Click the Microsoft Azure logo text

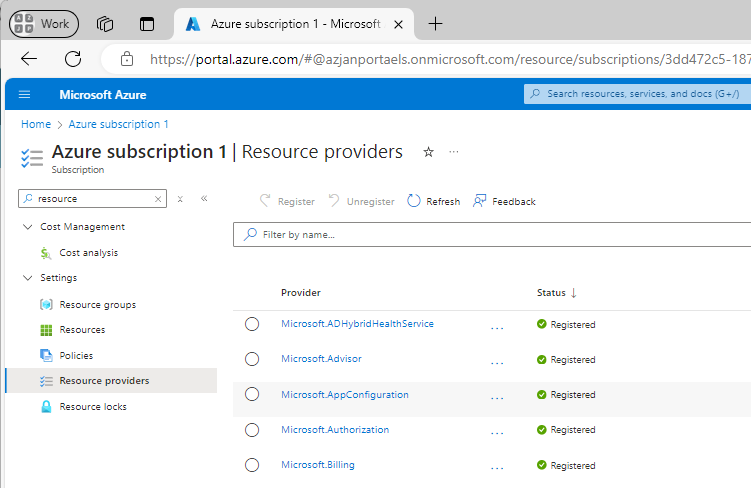click(x=102, y=95)
